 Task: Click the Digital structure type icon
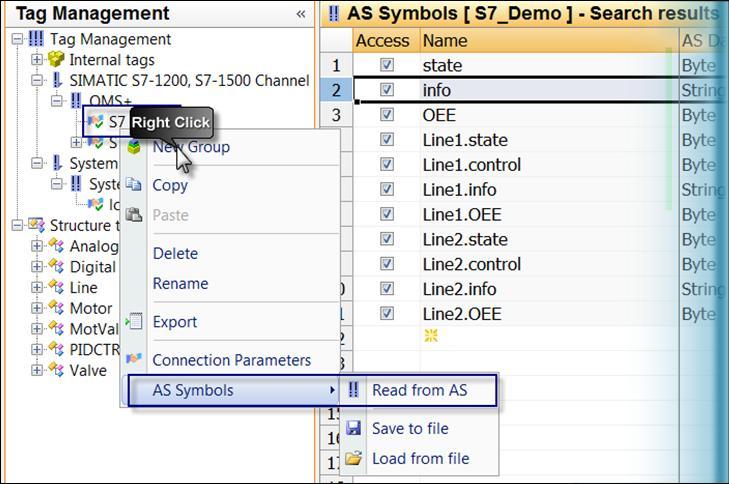coord(56,266)
